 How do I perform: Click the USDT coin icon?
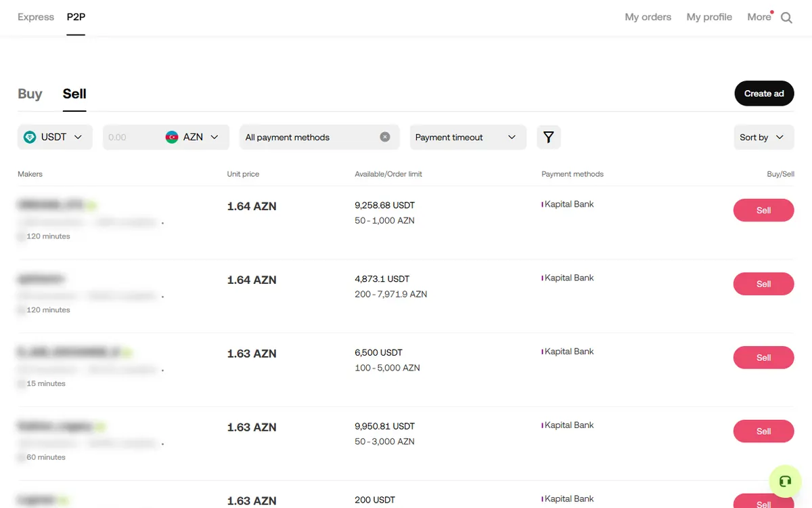pyautogui.click(x=30, y=137)
